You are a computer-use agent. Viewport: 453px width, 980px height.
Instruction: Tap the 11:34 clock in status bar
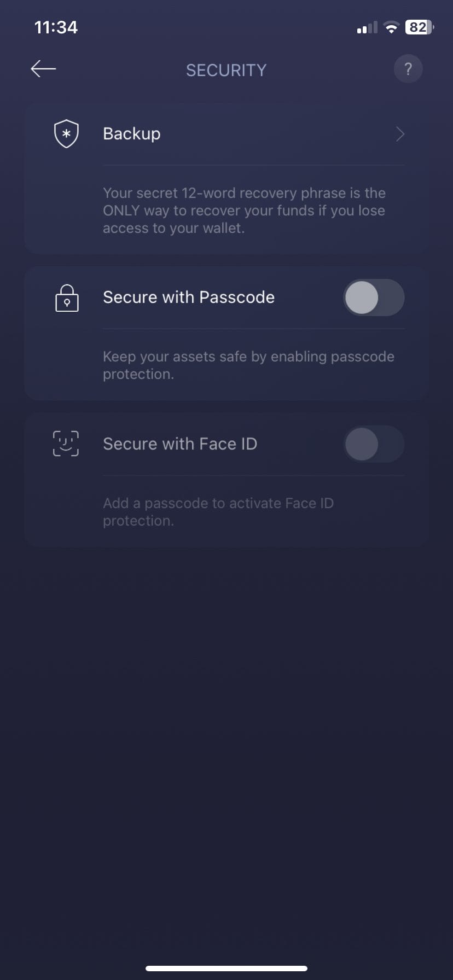(56, 27)
